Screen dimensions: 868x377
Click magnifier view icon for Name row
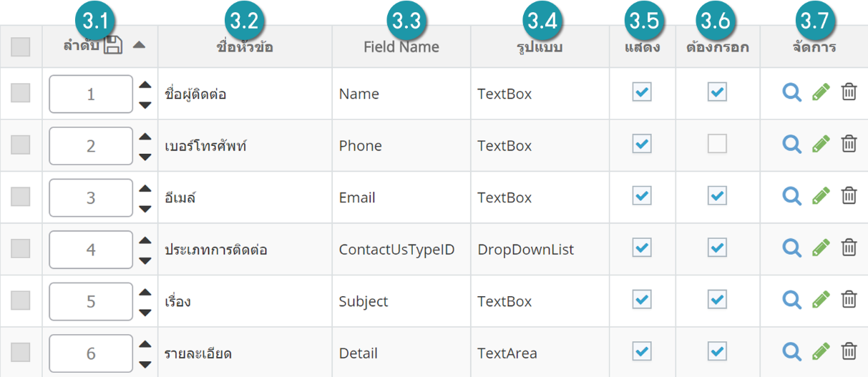[791, 92]
